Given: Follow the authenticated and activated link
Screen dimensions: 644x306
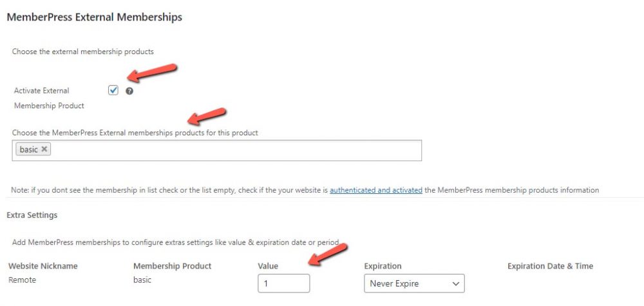Looking at the screenshot, I should tap(376, 190).
